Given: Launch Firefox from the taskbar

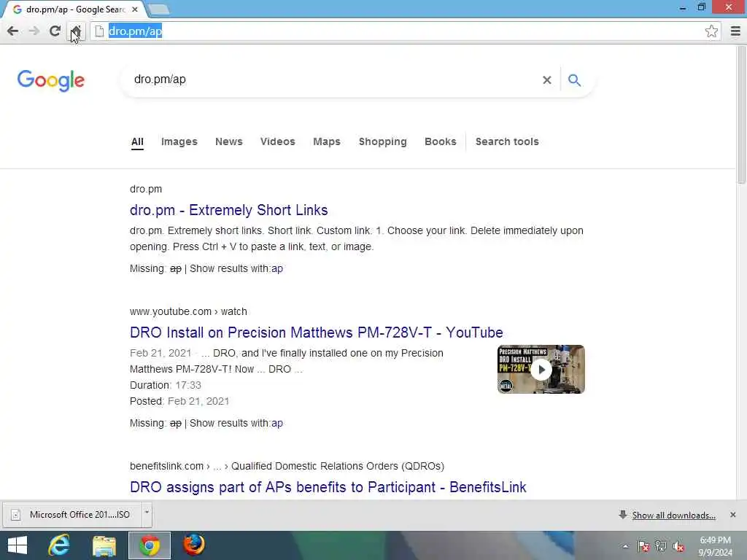Looking at the screenshot, I should coord(194,545).
